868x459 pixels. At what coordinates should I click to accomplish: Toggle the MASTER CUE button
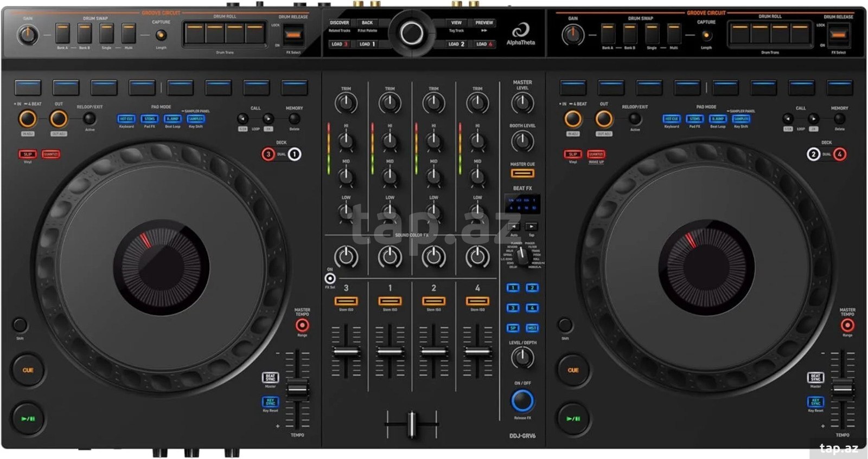tap(522, 173)
